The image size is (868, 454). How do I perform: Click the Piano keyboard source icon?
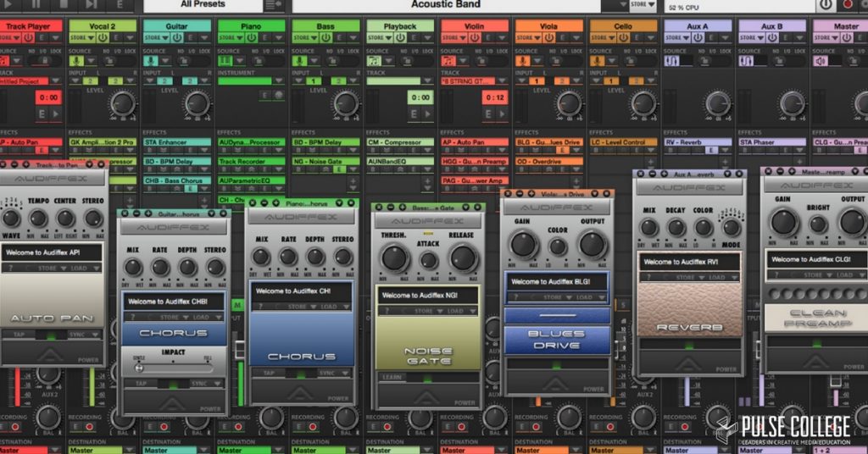click(x=225, y=60)
